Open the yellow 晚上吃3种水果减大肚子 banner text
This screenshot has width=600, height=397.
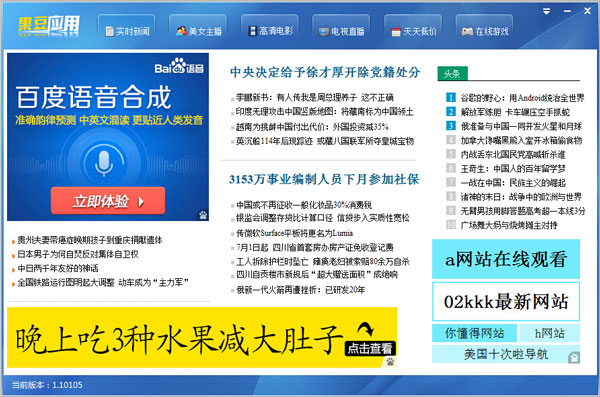179,339
